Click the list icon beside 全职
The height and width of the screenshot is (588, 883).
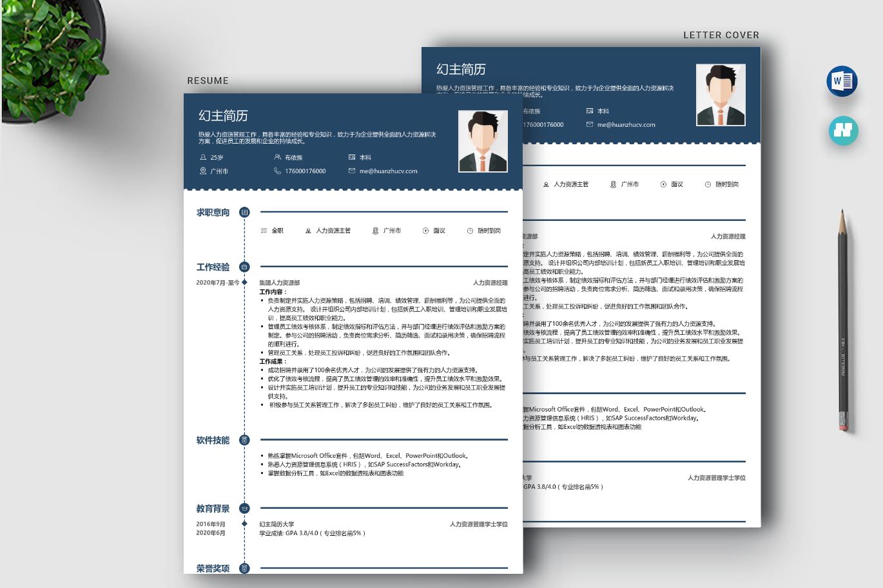(x=264, y=231)
